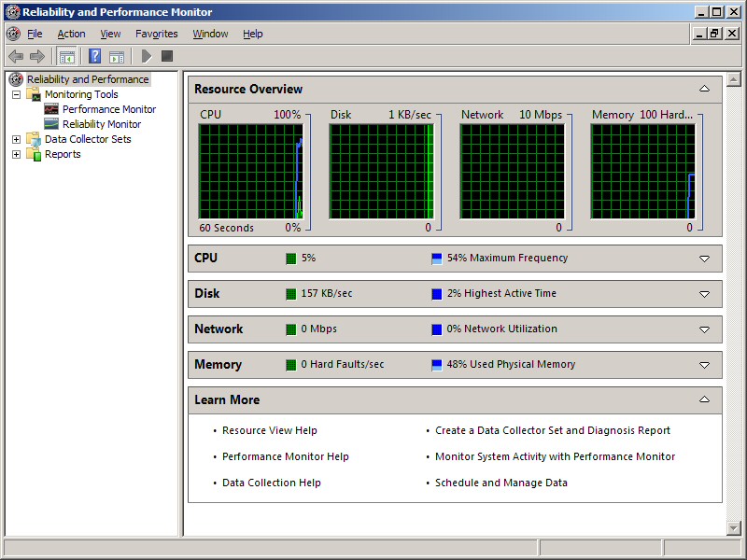Open the Help toolbar icon
The width and height of the screenshot is (747, 560).
95,56
